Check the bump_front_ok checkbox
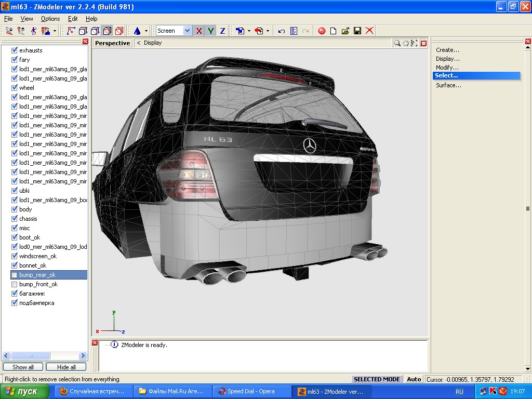Viewport: 532px width, 399px height. click(14, 284)
